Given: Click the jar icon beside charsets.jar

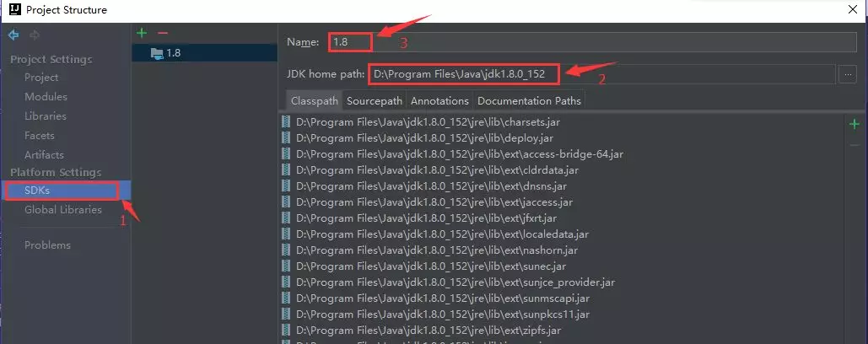Looking at the screenshot, I should coord(286,121).
